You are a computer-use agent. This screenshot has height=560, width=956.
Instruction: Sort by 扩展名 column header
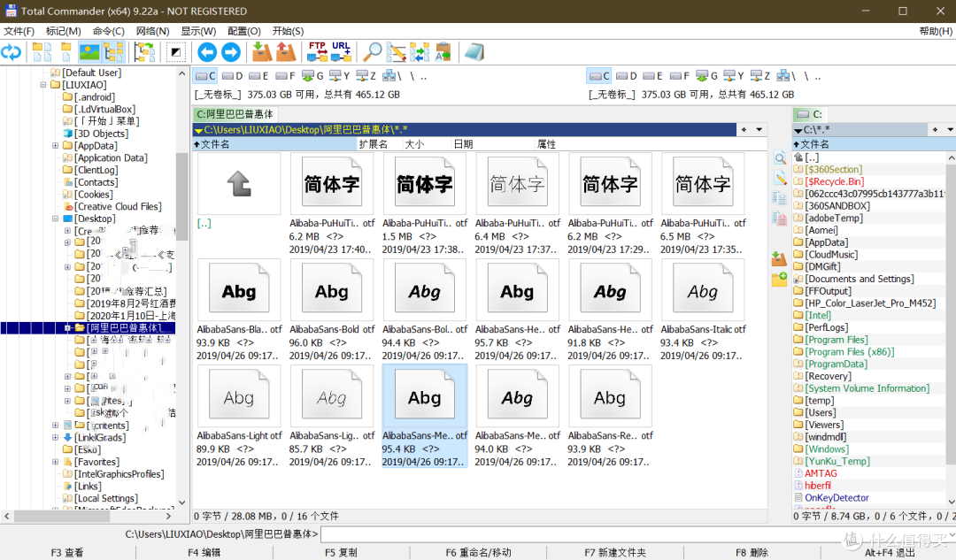(374, 144)
